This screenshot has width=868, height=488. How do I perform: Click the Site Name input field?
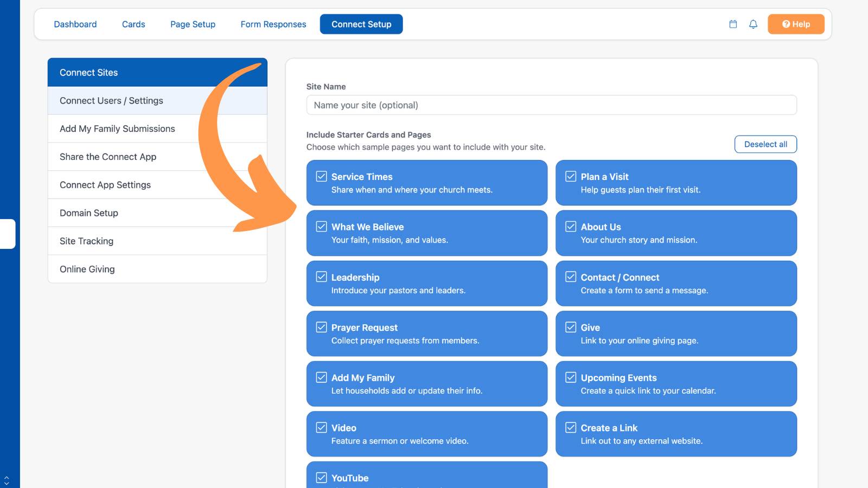(x=551, y=105)
